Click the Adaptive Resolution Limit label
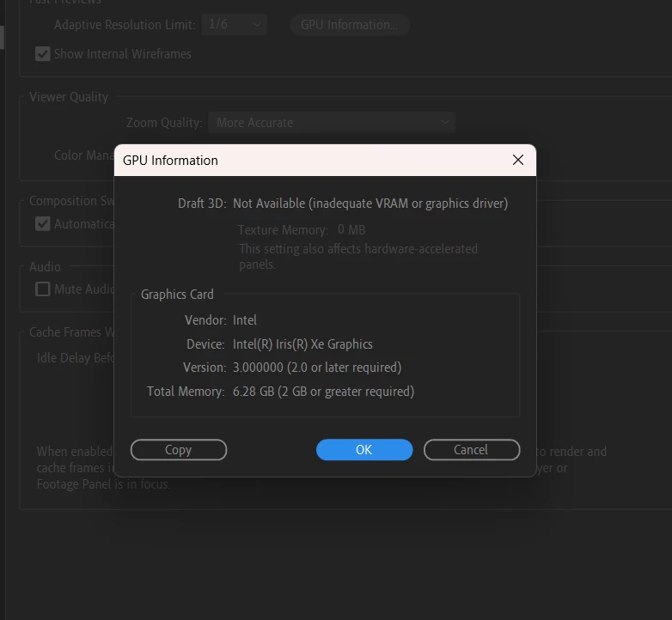This screenshot has height=620, width=672. [x=125, y=25]
